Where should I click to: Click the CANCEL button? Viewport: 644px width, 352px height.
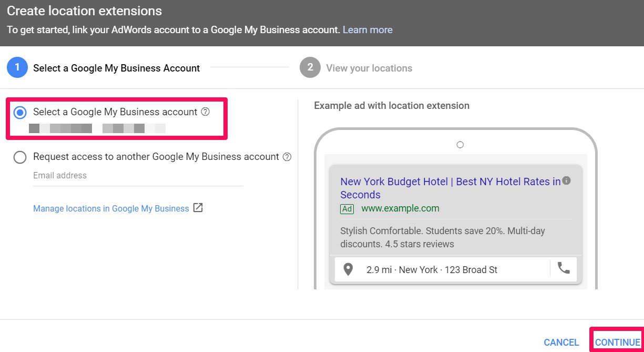[x=561, y=342]
